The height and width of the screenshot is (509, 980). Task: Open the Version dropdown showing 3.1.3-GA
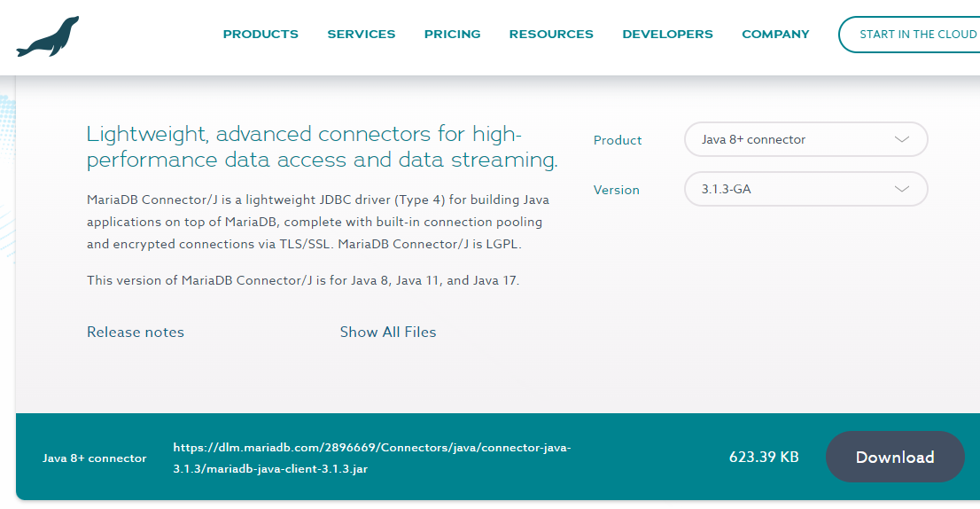pos(806,189)
